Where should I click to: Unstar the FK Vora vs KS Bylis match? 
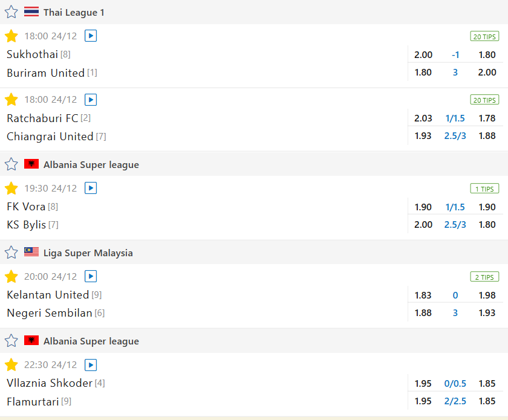pyautogui.click(x=11, y=188)
